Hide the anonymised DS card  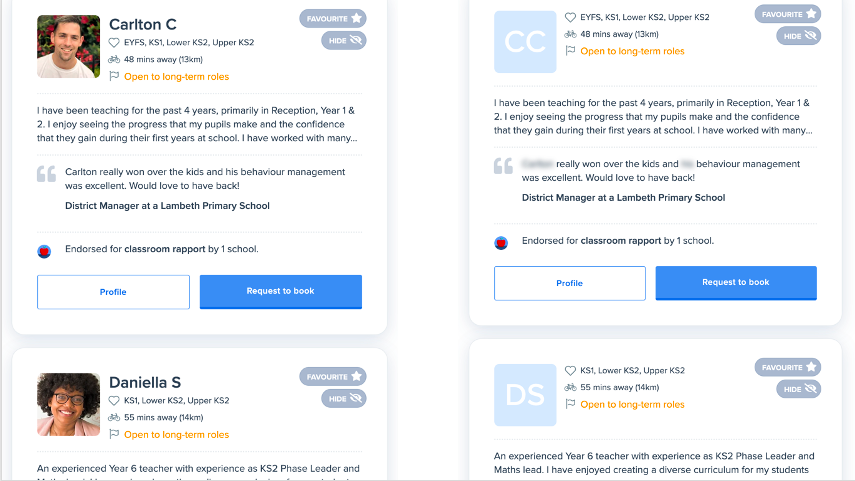click(x=799, y=389)
